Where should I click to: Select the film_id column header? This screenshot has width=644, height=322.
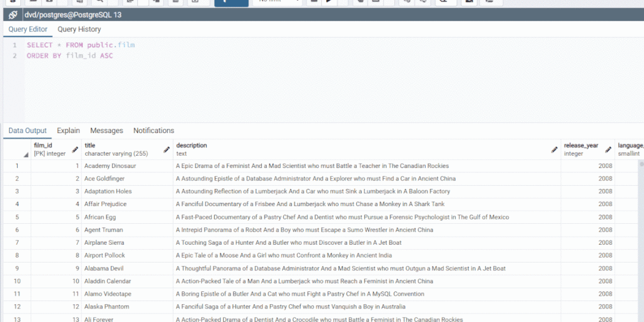click(56, 150)
